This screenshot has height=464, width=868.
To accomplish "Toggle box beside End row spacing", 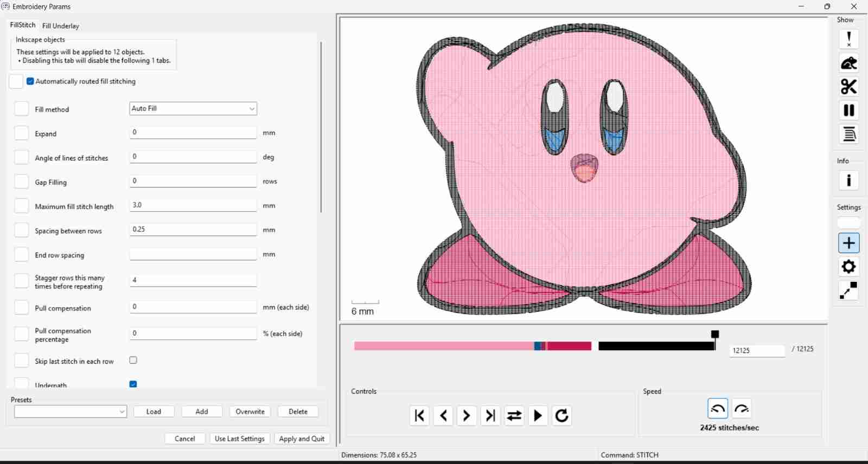I will (22, 255).
